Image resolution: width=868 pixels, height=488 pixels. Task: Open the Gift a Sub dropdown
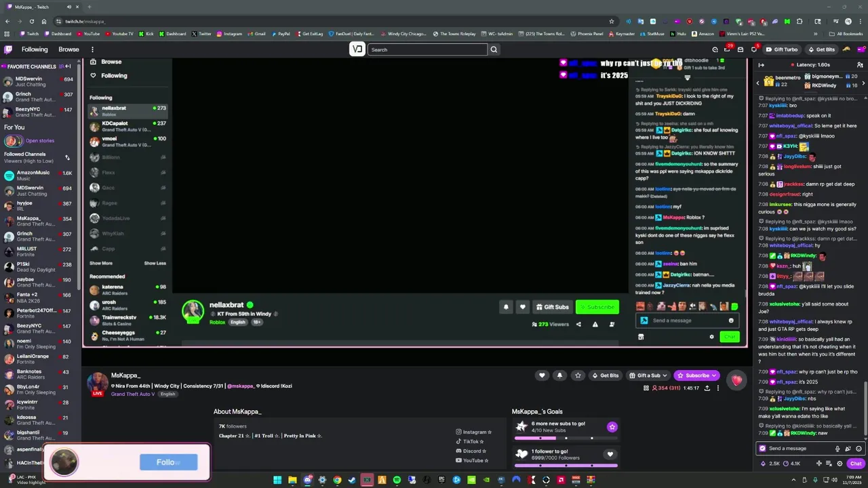(x=648, y=375)
